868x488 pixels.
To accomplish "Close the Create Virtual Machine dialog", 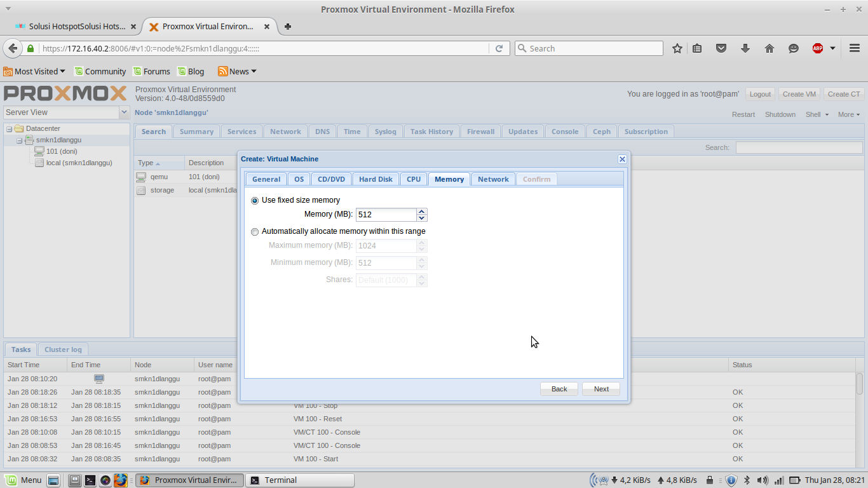I will pos(622,159).
